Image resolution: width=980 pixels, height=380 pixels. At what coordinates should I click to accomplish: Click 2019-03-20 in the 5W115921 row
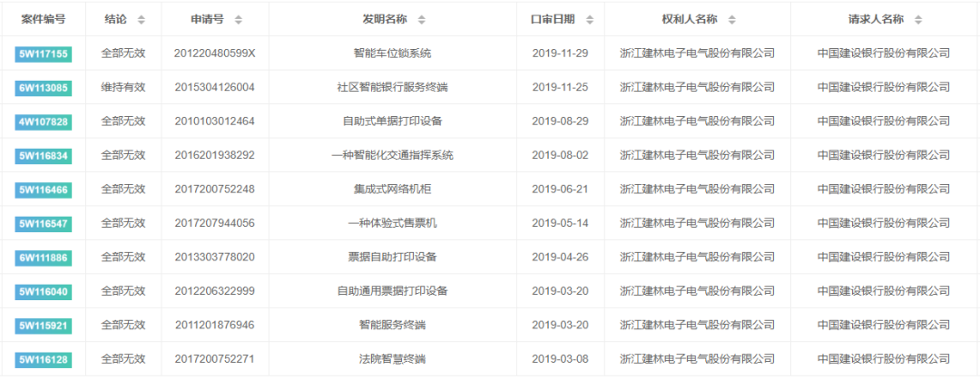[560, 325]
